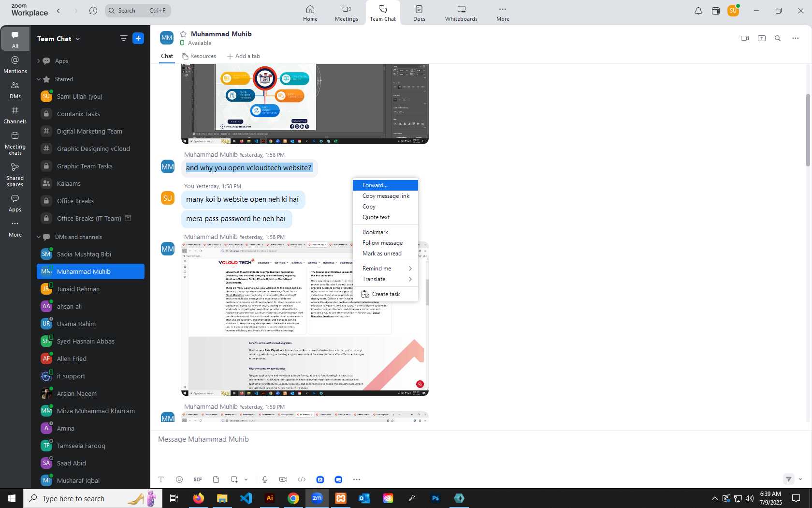
Task: Open the Remind me submenu
Action: [385, 269]
